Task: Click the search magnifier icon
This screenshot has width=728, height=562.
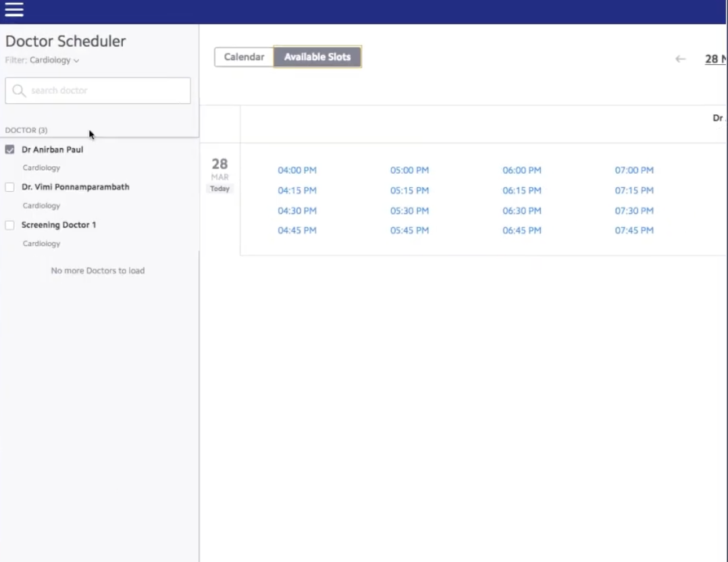Action: pos(19,91)
